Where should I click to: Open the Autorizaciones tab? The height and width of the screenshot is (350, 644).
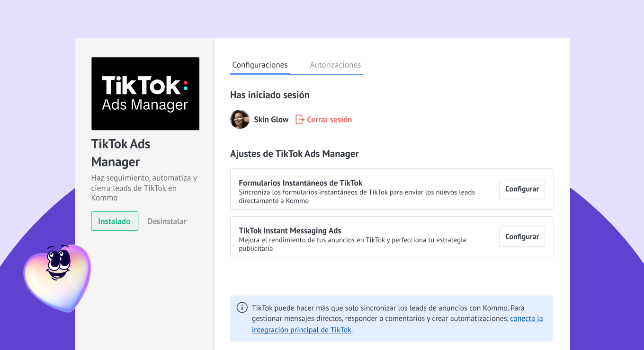(x=335, y=65)
